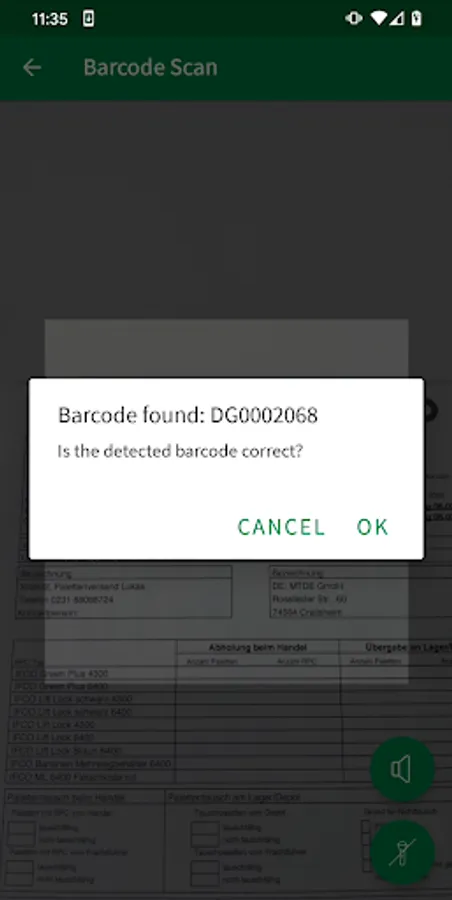Screen dimensions: 452x900
Task: Tap the 'Is the detected barcode correct?' message
Action: coord(180,451)
